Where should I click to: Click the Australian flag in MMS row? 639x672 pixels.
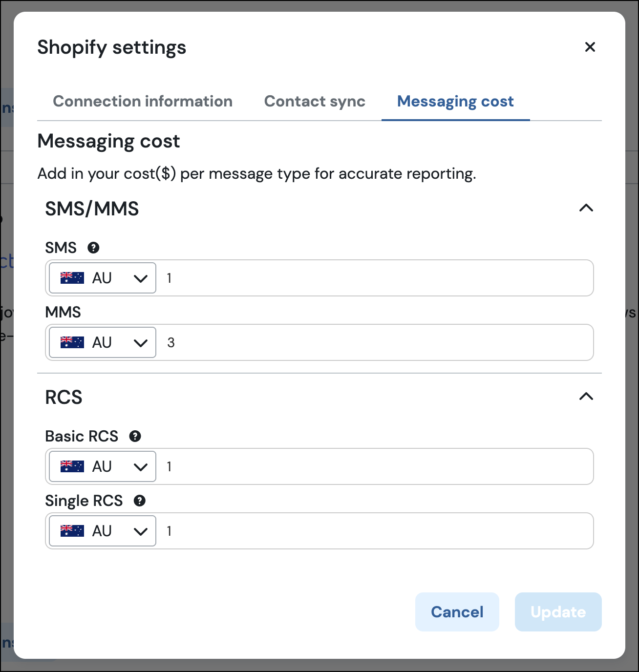(72, 342)
